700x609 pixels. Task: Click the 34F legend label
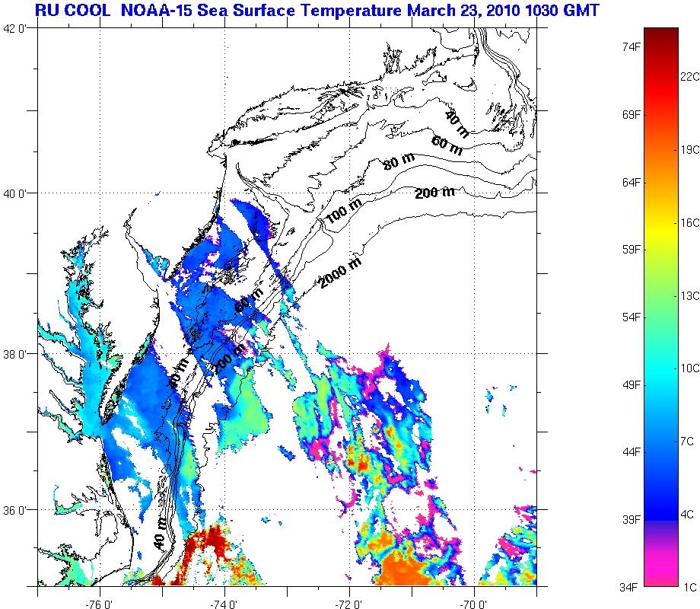coord(629,587)
